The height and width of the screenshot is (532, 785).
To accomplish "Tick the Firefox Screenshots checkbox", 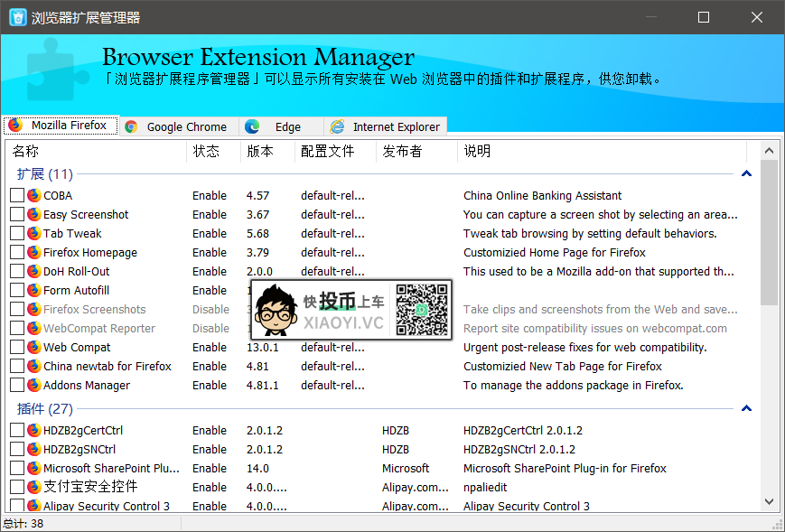I will coord(17,309).
